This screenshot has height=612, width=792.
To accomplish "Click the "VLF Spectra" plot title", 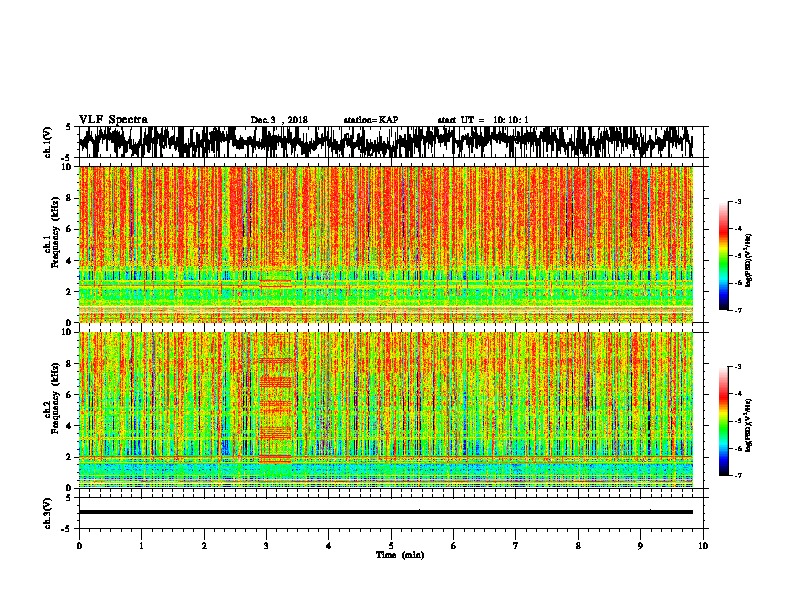I will click(x=113, y=120).
